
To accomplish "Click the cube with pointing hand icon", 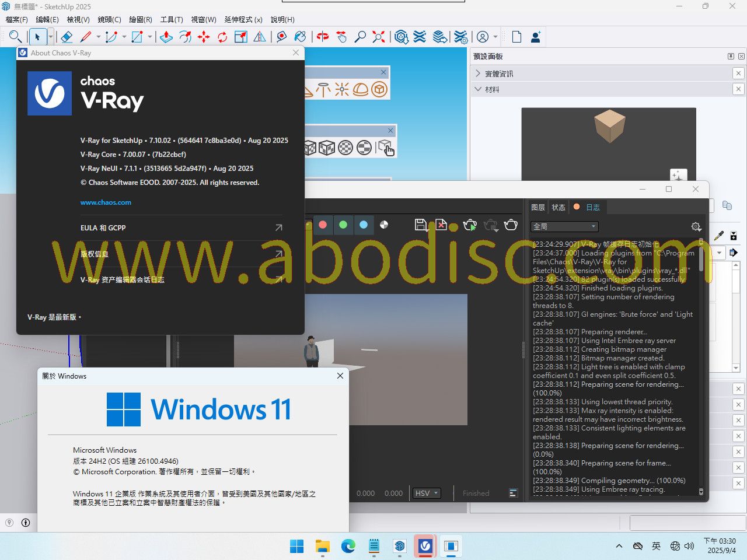I will click(x=386, y=148).
